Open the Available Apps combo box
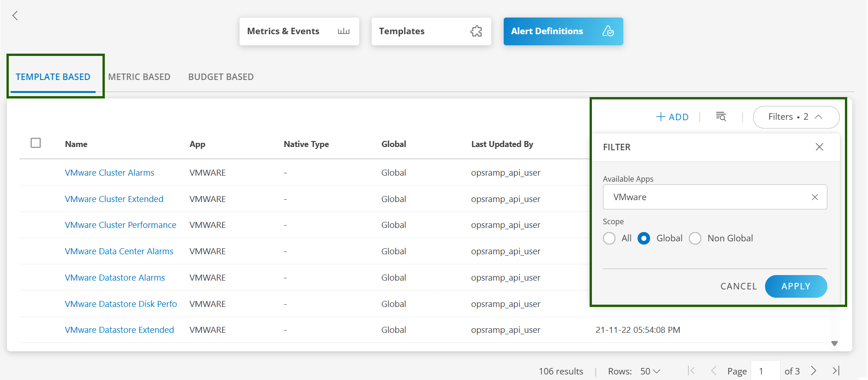868x380 pixels. coord(706,197)
